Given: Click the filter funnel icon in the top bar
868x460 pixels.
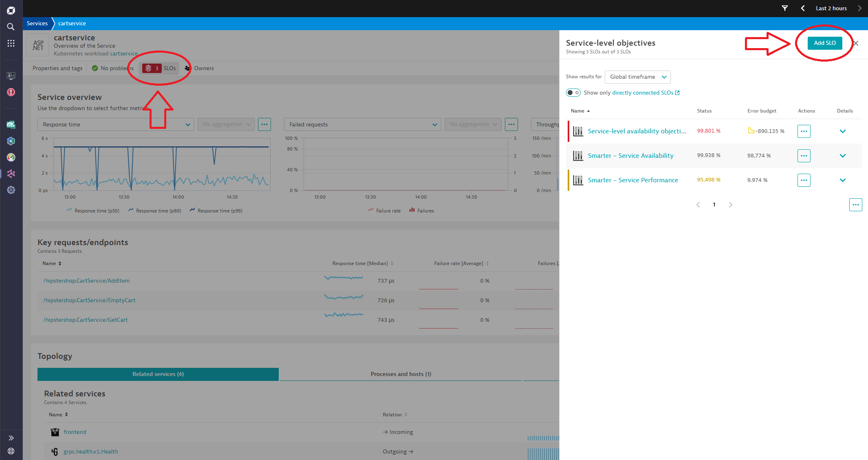Looking at the screenshot, I should click(785, 8).
